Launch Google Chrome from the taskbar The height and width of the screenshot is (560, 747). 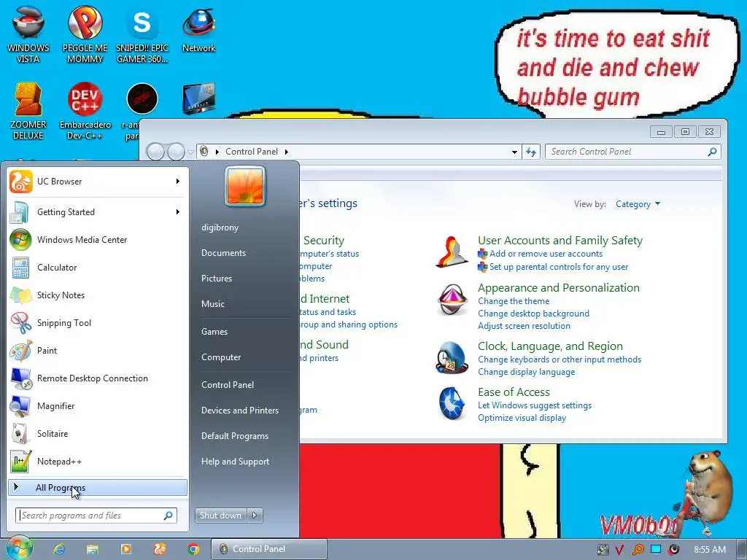tap(193, 549)
